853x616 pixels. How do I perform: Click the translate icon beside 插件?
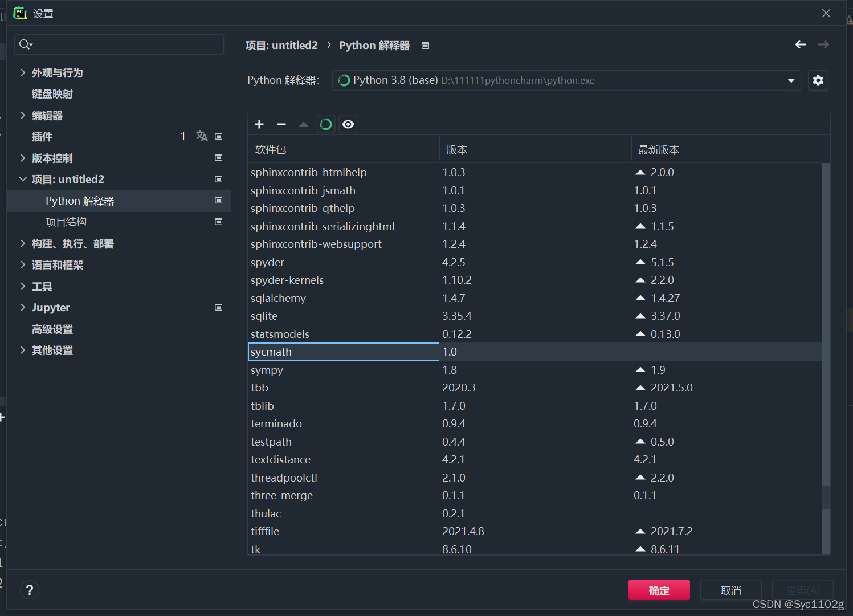202,136
